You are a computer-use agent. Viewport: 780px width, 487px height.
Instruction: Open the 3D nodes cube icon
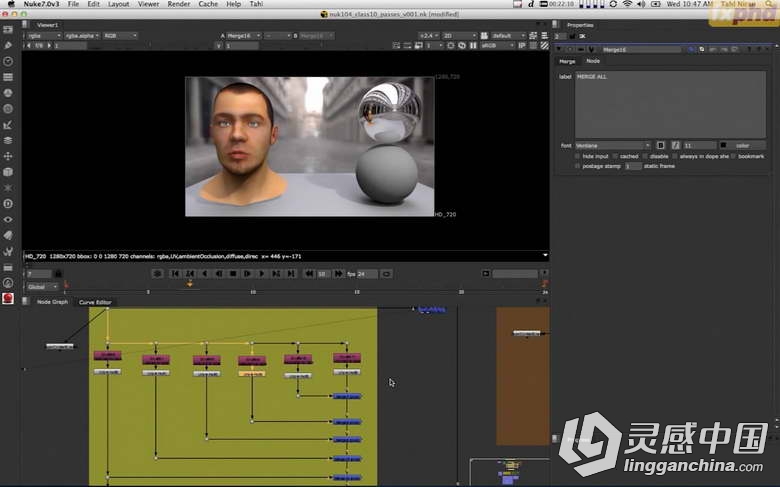tap(8, 172)
